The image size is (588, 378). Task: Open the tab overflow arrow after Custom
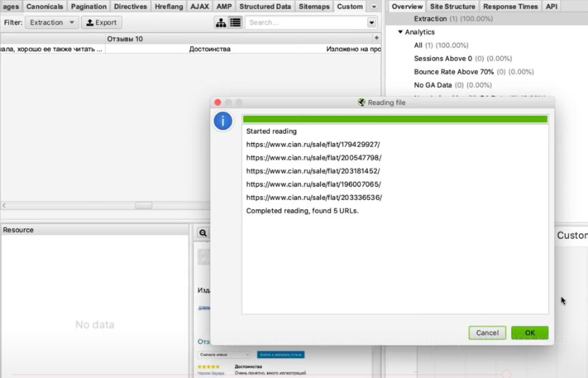click(374, 6)
